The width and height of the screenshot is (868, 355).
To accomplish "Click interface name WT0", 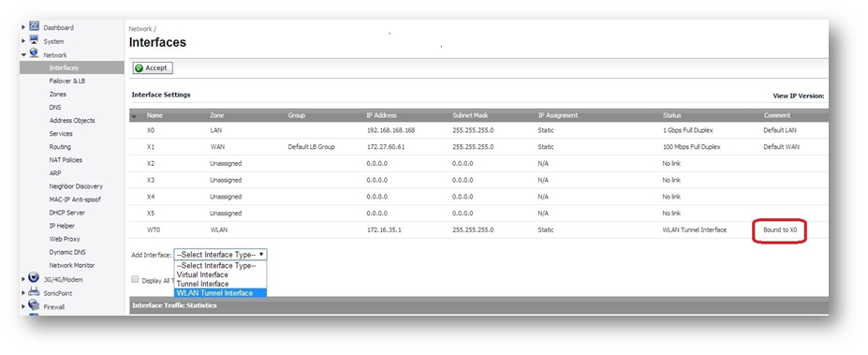I will pos(153,229).
